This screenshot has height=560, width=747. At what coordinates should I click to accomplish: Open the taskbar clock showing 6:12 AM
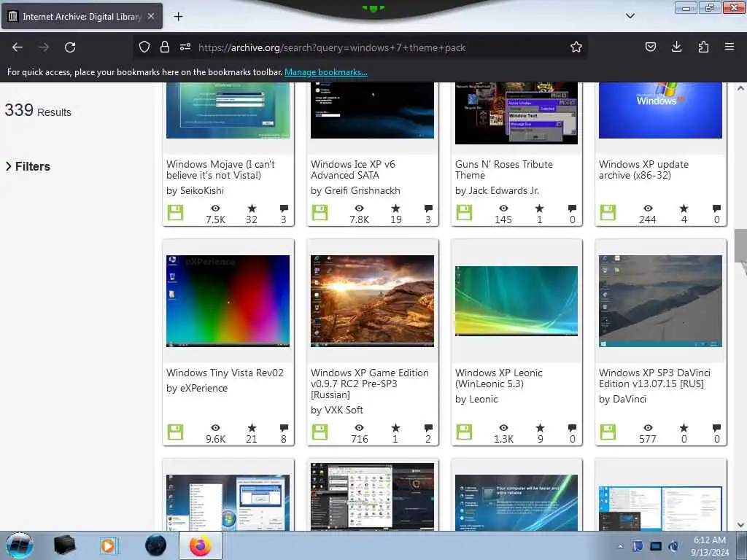point(710,546)
